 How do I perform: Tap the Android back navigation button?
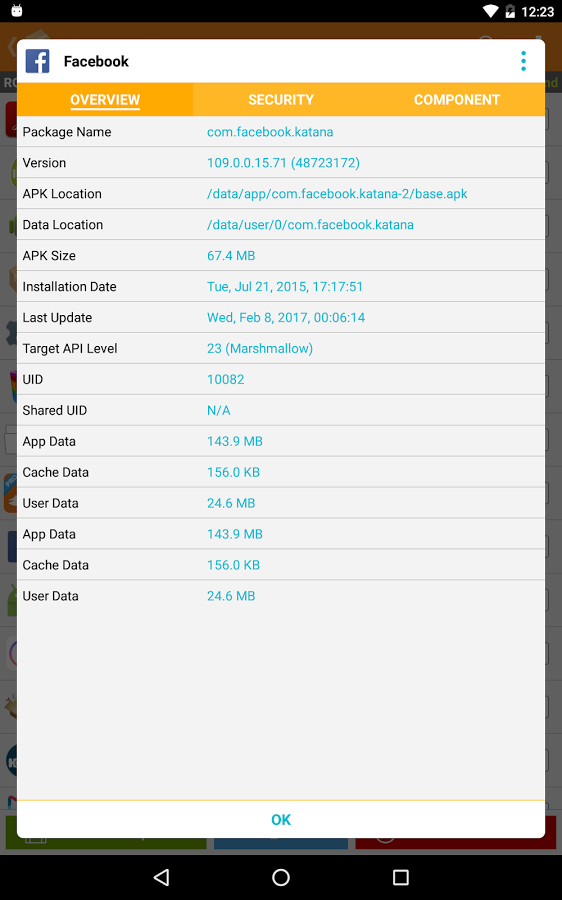[x=161, y=876]
